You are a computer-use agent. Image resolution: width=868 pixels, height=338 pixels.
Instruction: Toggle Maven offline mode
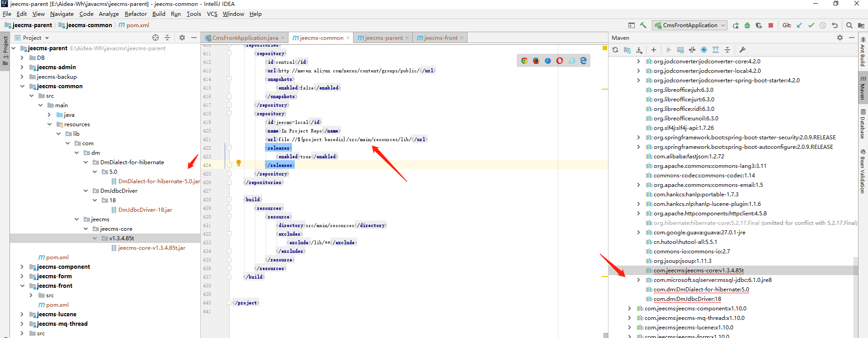692,50
